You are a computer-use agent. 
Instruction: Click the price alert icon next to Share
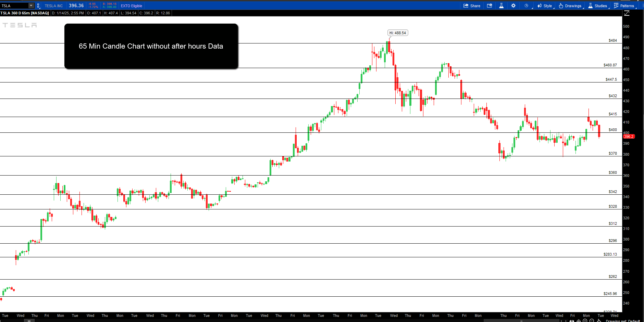(x=490, y=6)
